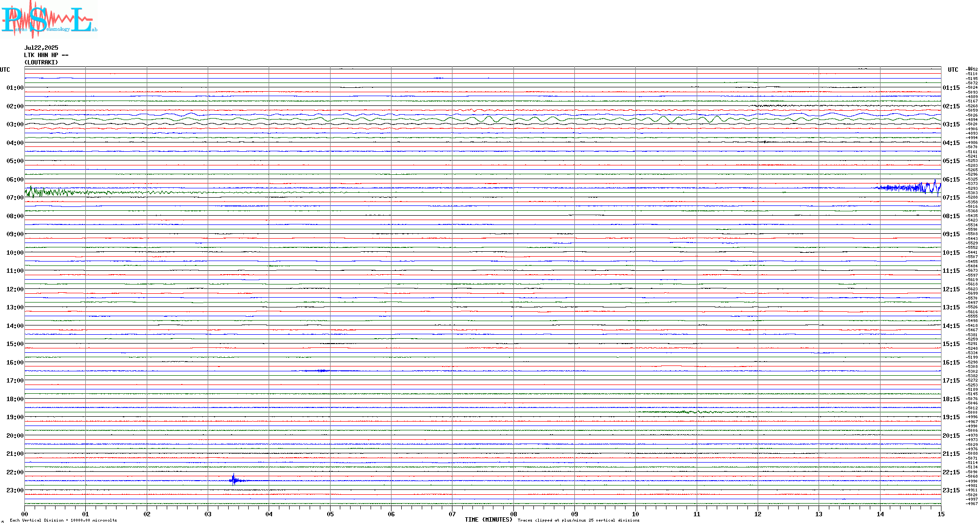Click the 10:00 hour label on left
The width and height of the screenshot is (980, 527).
15,253
